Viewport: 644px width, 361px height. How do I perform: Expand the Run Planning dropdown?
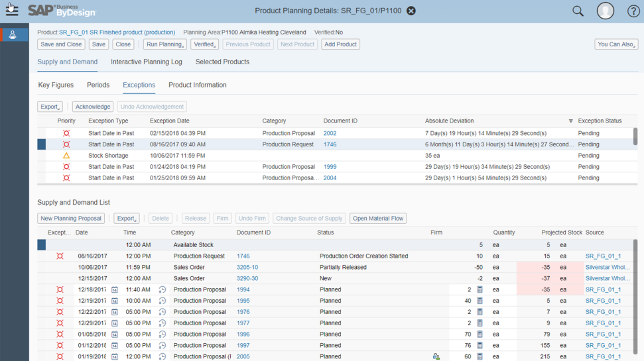coord(165,44)
